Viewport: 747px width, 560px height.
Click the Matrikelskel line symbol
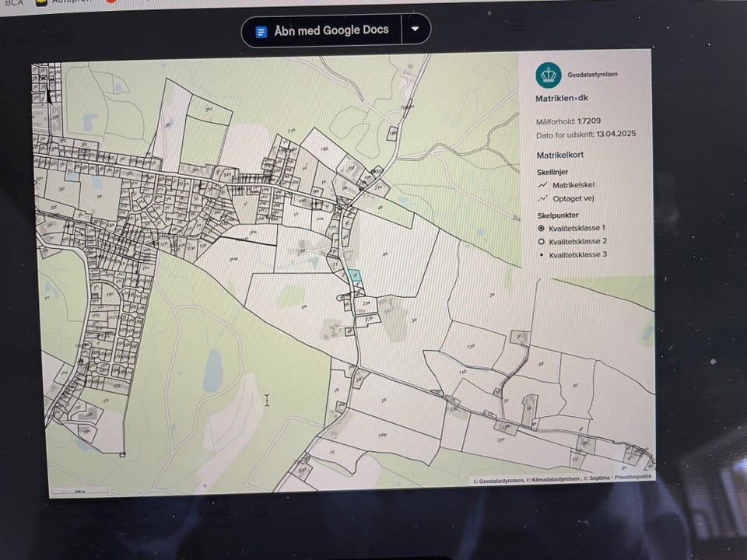[x=542, y=185]
